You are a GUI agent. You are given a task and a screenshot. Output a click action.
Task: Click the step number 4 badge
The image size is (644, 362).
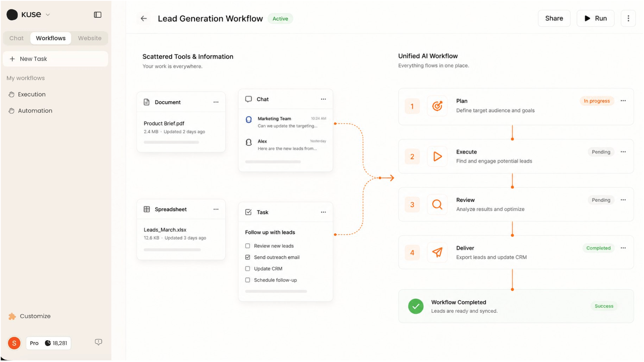pos(412,253)
